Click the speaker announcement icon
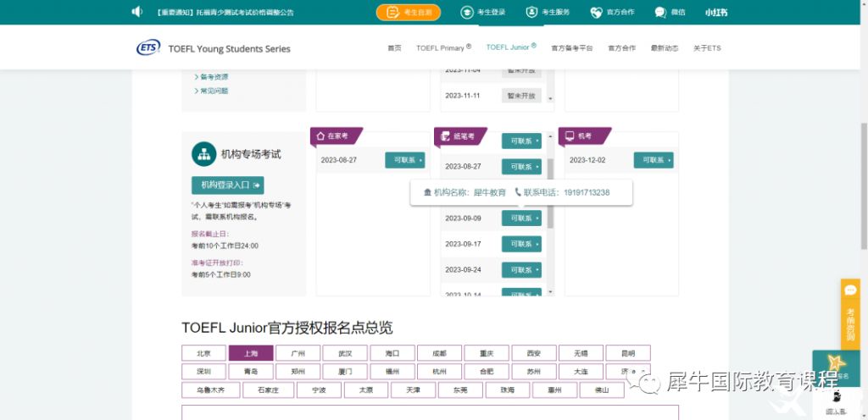The height and width of the screenshot is (420, 868). [136, 12]
